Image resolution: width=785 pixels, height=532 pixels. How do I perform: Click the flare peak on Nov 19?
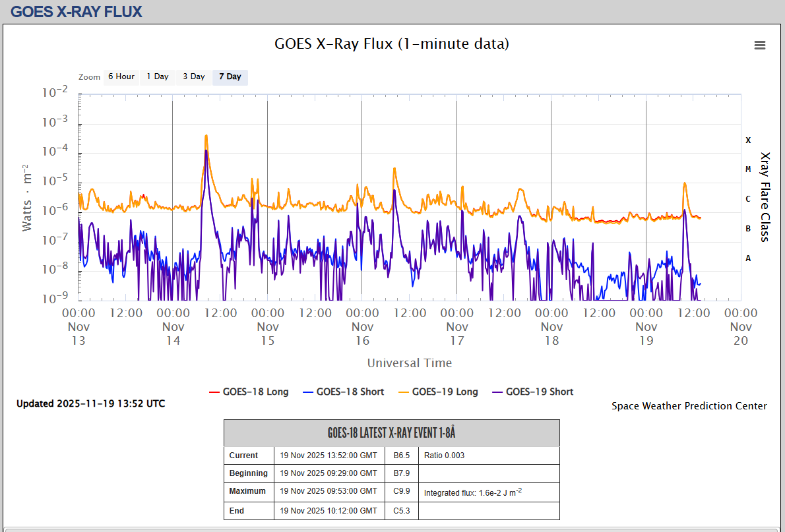[685, 183]
